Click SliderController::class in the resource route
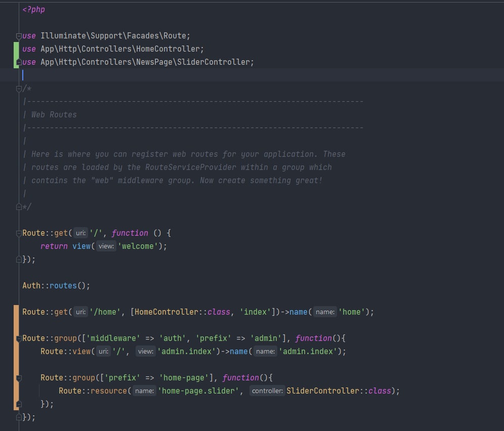This screenshot has height=431, width=504. [338, 391]
